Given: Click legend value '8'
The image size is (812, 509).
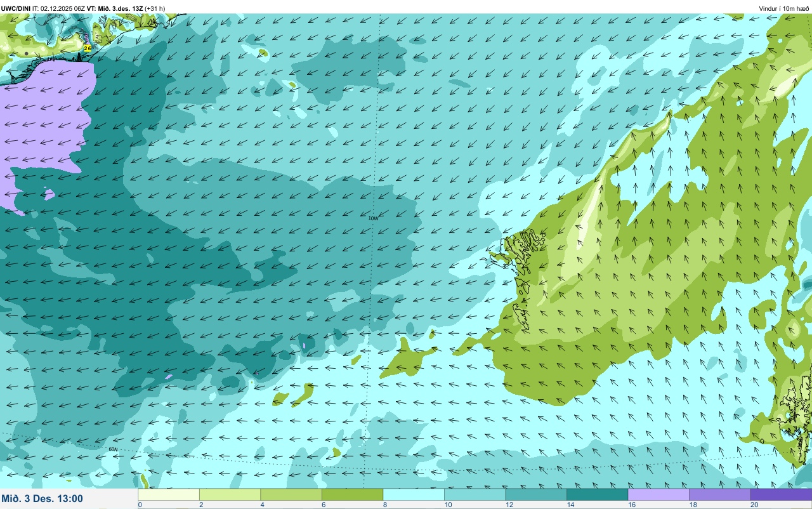Looking at the screenshot, I should coord(384,505).
